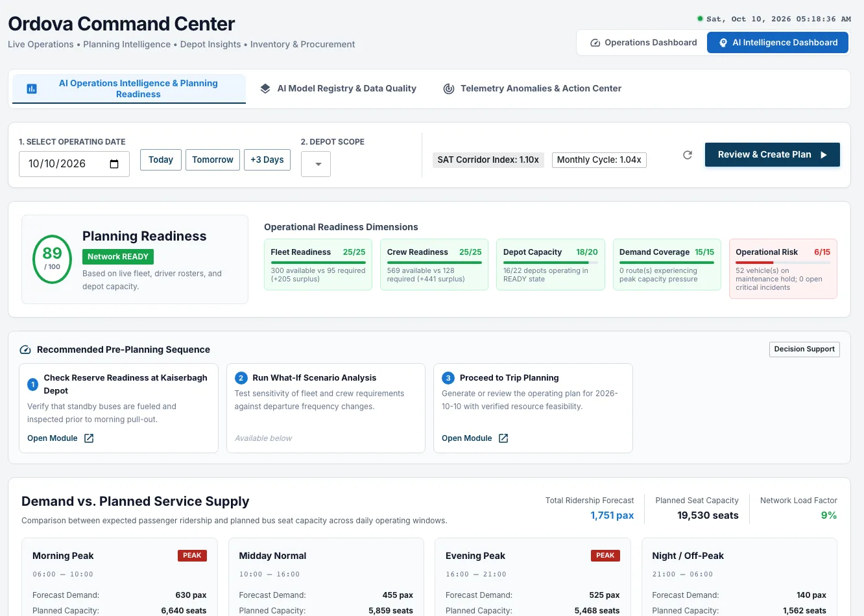Click the play arrow on Review & Create Plan
864x616 pixels.
point(824,155)
